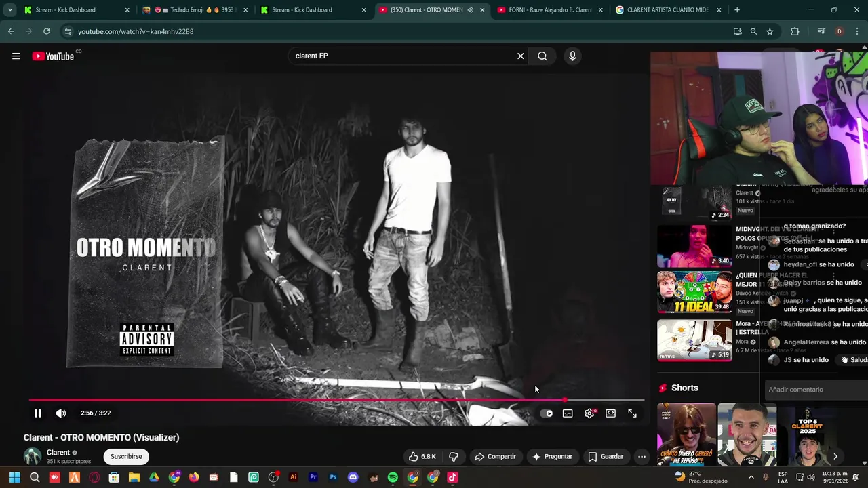Open the 2:34 Clarent video thumbnail
The image size is (868, 488).
click(694, 203)
